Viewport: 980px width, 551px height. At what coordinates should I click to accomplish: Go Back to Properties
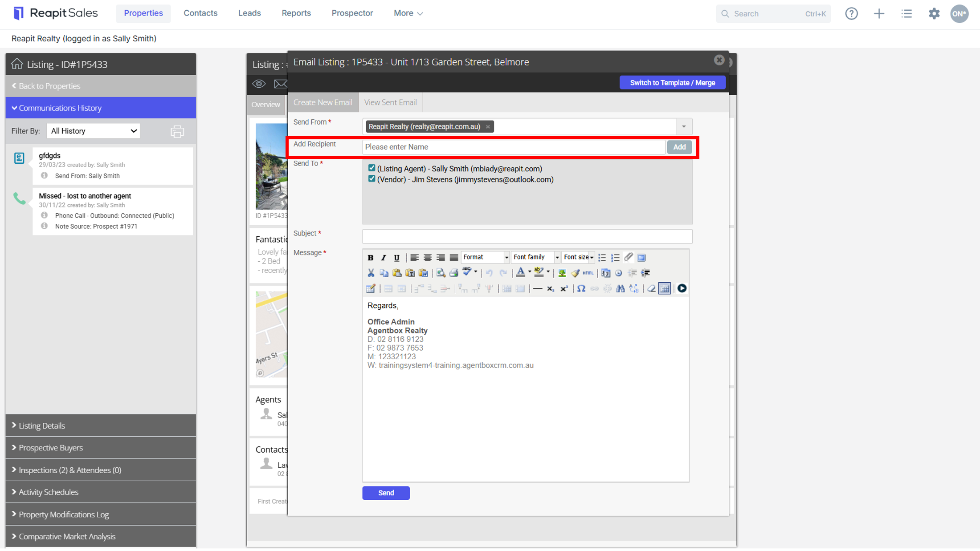pos(46,86)
